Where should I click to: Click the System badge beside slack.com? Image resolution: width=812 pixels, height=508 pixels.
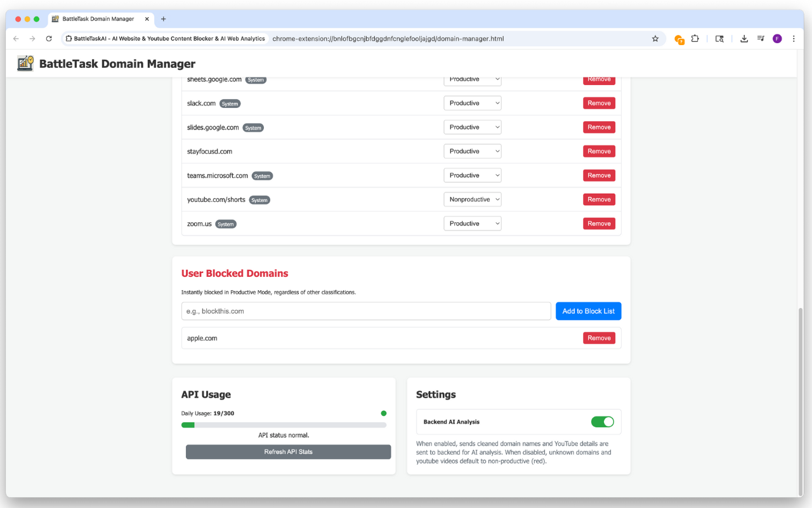tap(230, 104)
